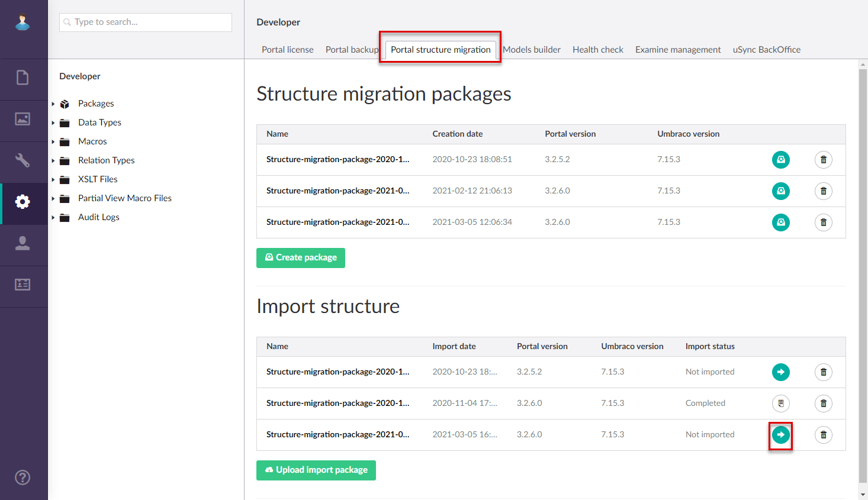This screenshot has width=868, height=500.
Task: Open the Settings wrench section
Action: click(x=22, y=160)
